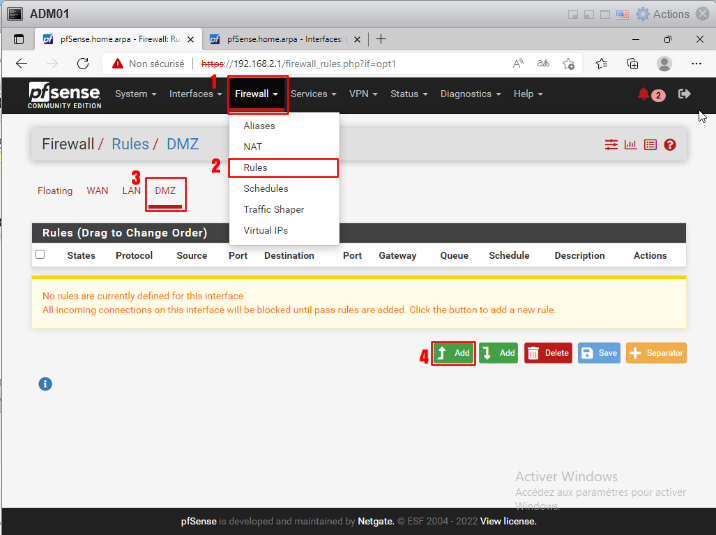Click the blue info icon below rules
This screenshot has height=535, width=716.
coord(45,384)
